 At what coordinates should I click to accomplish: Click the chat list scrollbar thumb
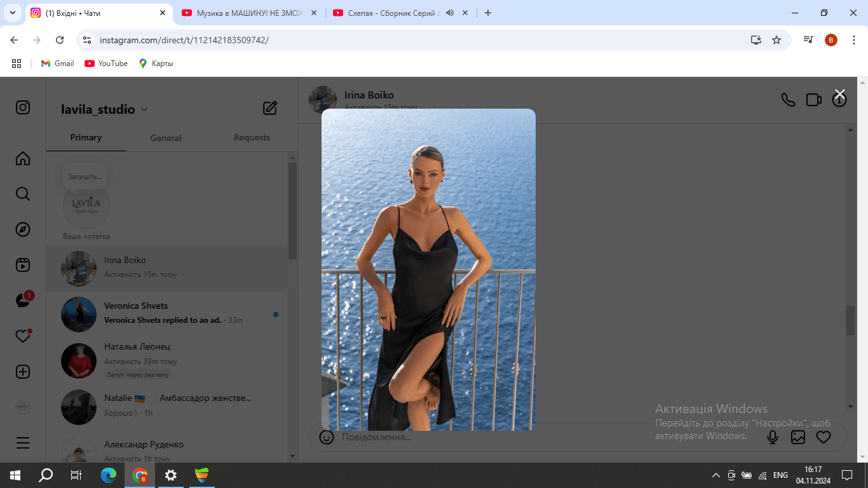pyautogui.click(x=292, y=211)
